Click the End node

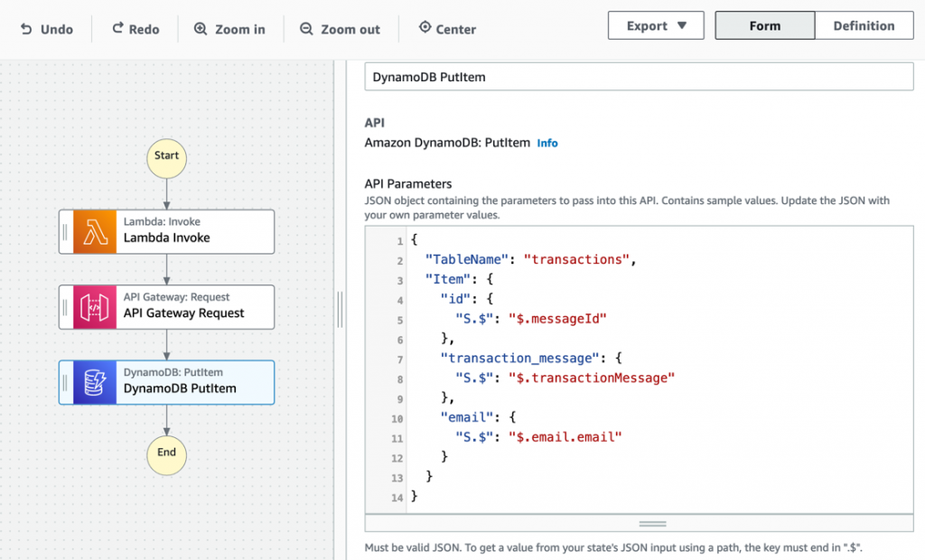(x=167, y=455)
